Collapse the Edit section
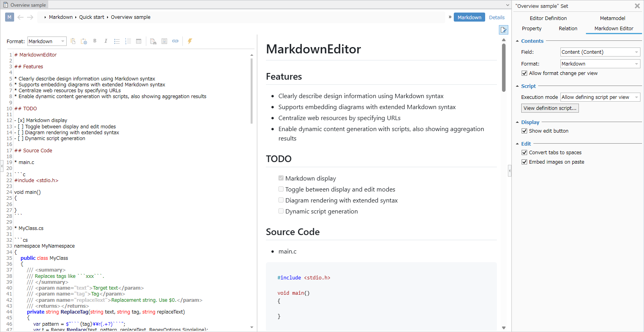The width and height of the screenshot is (644, 332). [517, 144]
